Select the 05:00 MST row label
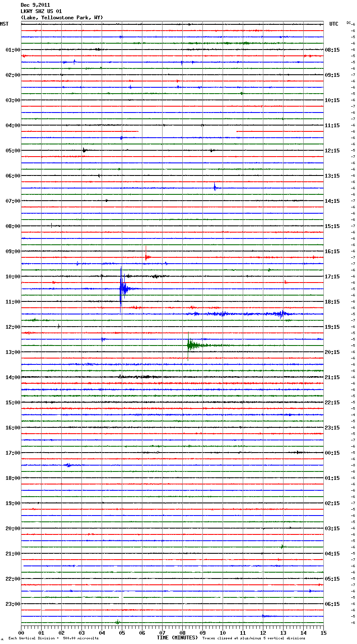 pyautogui.click(x=13, y=151)
